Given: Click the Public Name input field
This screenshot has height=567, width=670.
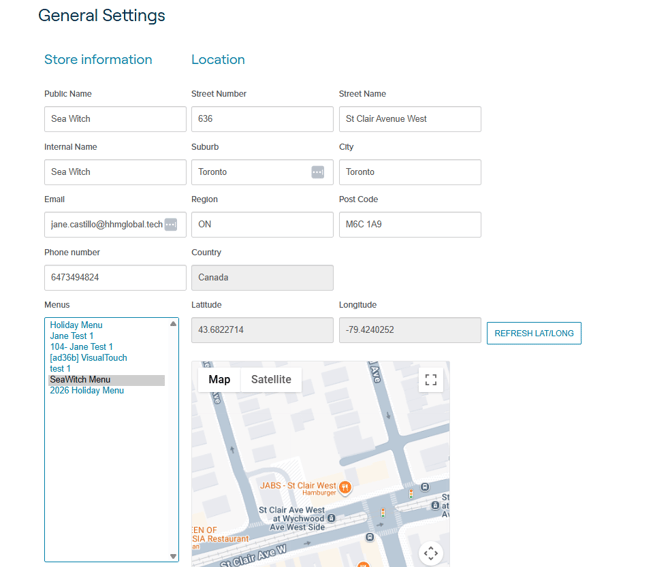Looking at the screenshot, I should point(115,119).
